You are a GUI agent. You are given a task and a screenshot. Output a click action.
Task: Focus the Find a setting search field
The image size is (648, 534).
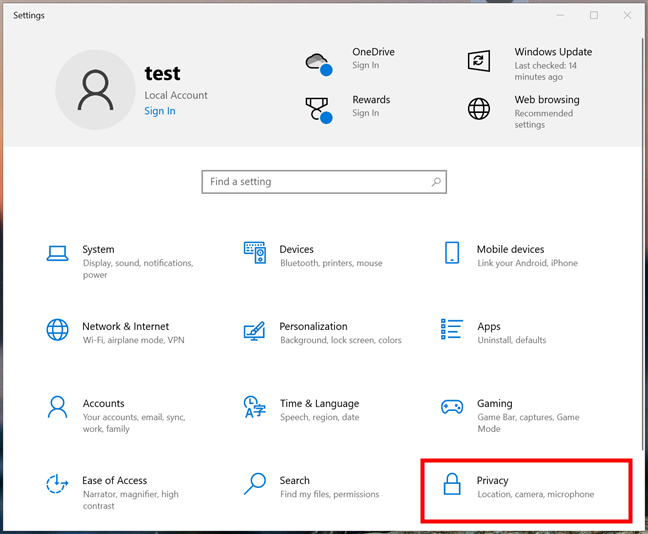pos(324,182)
